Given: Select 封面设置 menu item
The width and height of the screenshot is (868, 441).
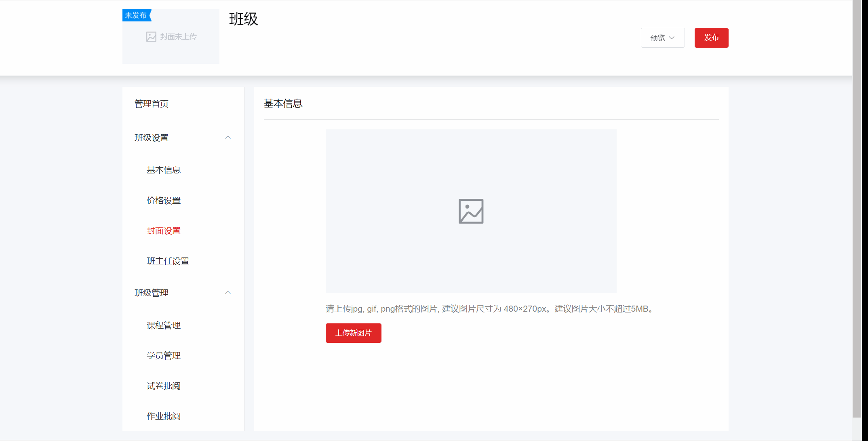Looking at the screenshot, I should (164, 231).
